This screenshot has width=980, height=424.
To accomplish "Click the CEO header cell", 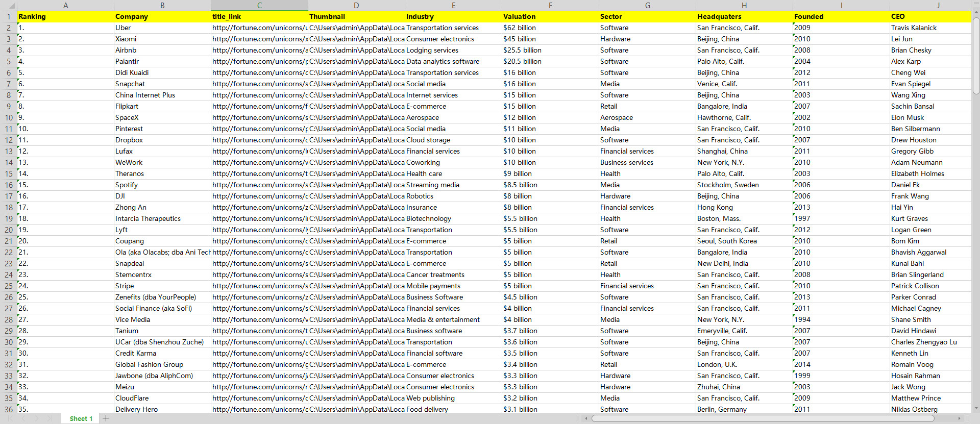I will (930, 16).
